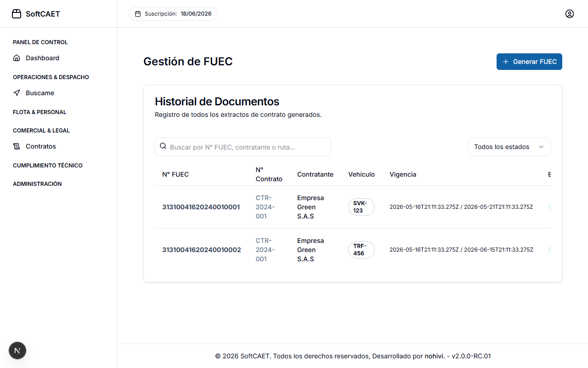This screenshot has width=588, height=368.
Task: Click the Contratos scroll icon
Action: (17, 146)
